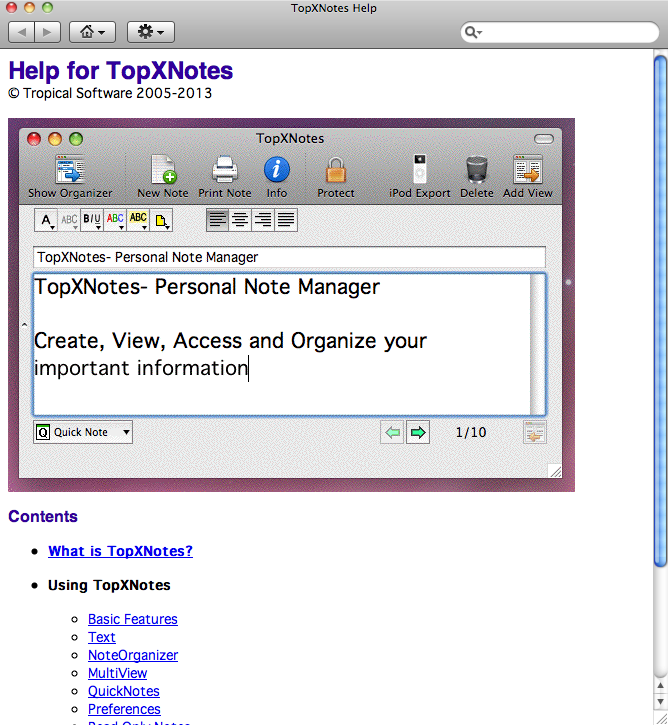The width and height of the screenshot is (668, 725).
Task: Open the Home dropdown button
Action: [x=92, y=32]
